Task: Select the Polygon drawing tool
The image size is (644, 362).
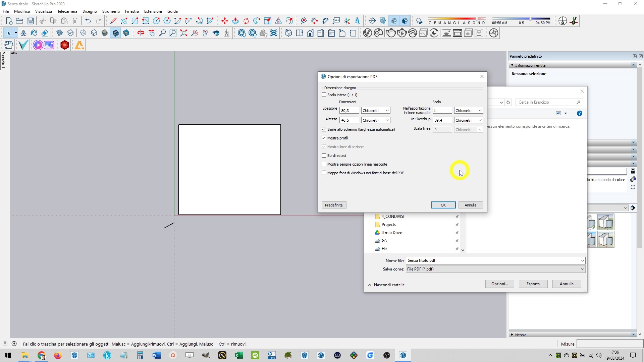Action: pos(167,21)
